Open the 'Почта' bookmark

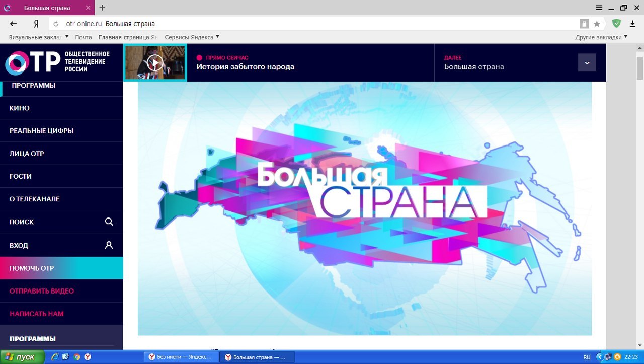tap(84, 37)
